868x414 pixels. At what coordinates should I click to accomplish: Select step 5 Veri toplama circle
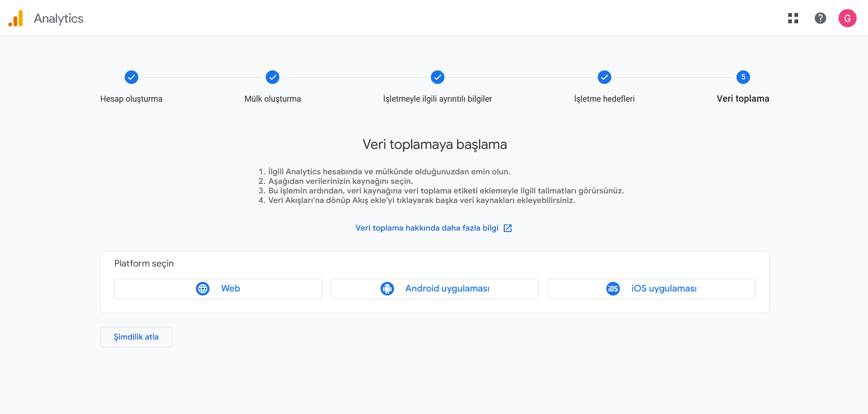(743, 77)
